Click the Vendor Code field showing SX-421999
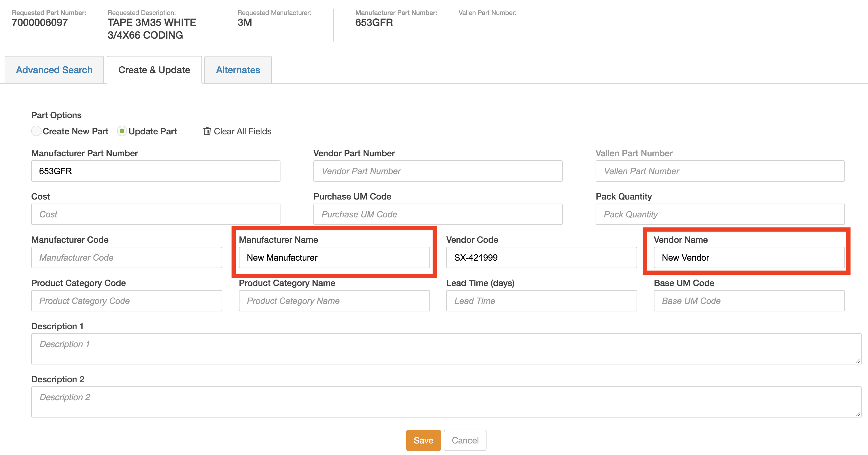The width and height of the screenshot is (868, 455). point(541,258)
